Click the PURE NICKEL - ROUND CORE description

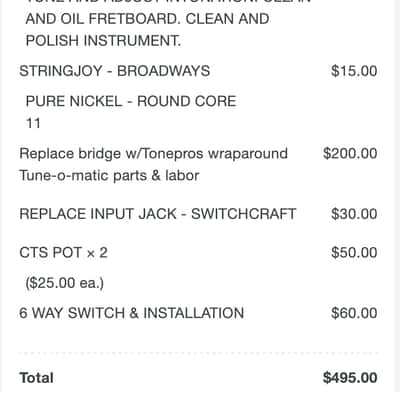point(131,101)
